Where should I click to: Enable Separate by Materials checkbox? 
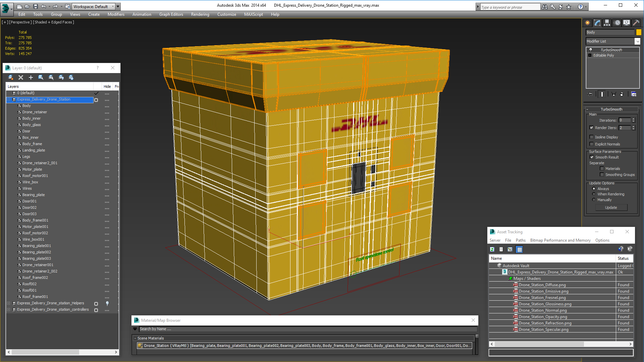602,169
